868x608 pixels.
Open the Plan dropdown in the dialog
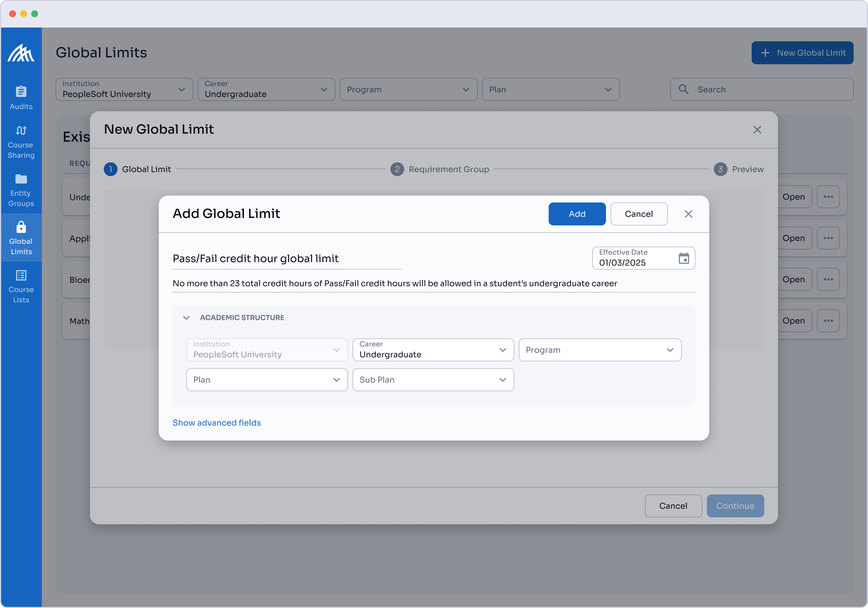pyautogui.click(x=267, y=380)
